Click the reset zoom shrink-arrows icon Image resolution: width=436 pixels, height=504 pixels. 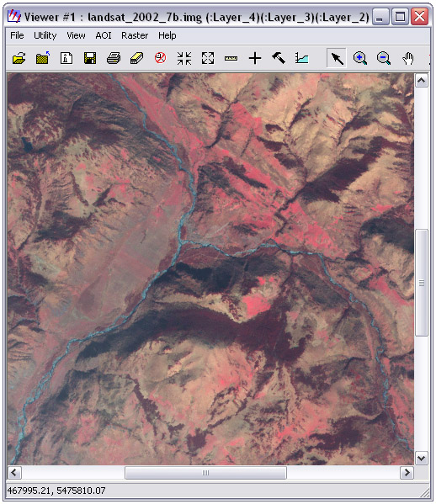(x=184, y=59)
